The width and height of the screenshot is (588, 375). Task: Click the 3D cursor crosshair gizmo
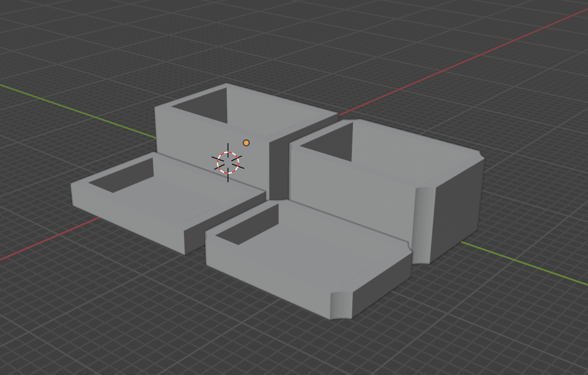click(x=228, y=163)
